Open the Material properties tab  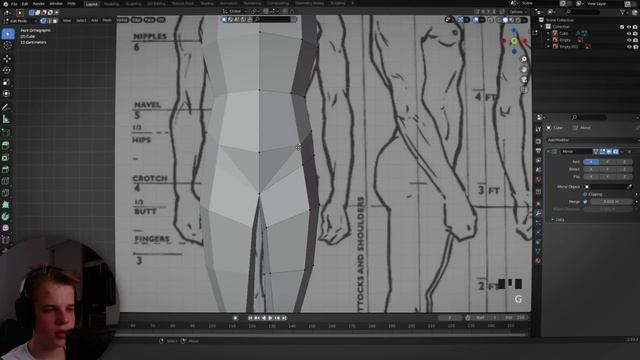tap(538, 260)
